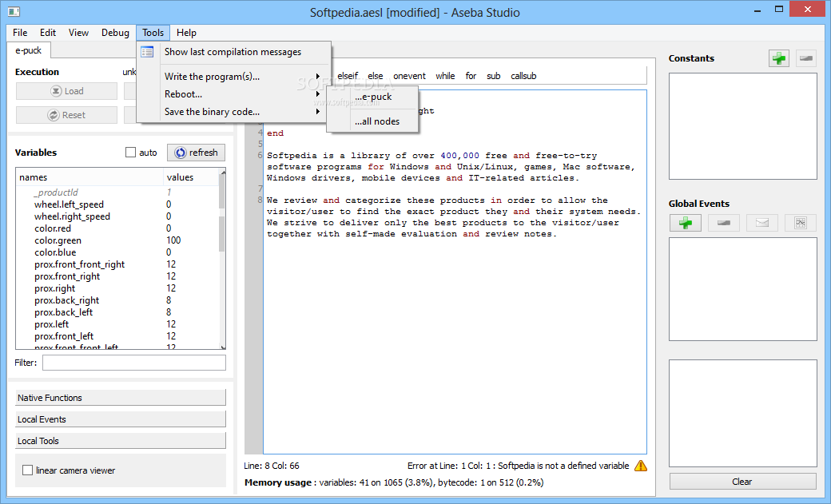
Task: Add a new global event
Action: click(686, 223)
